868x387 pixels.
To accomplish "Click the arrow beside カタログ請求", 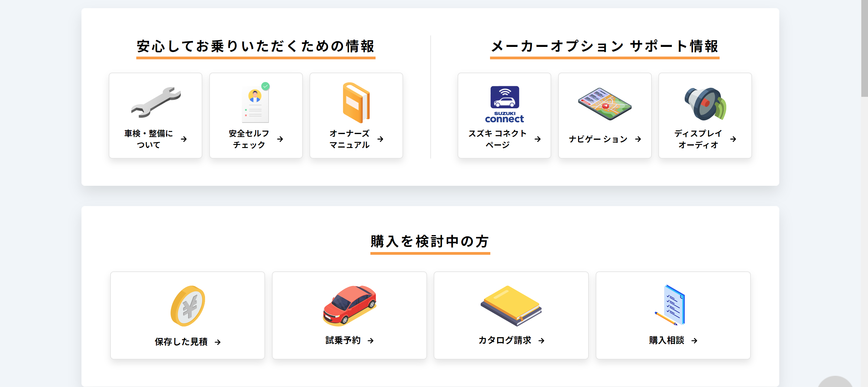I will tap(542, 341).
